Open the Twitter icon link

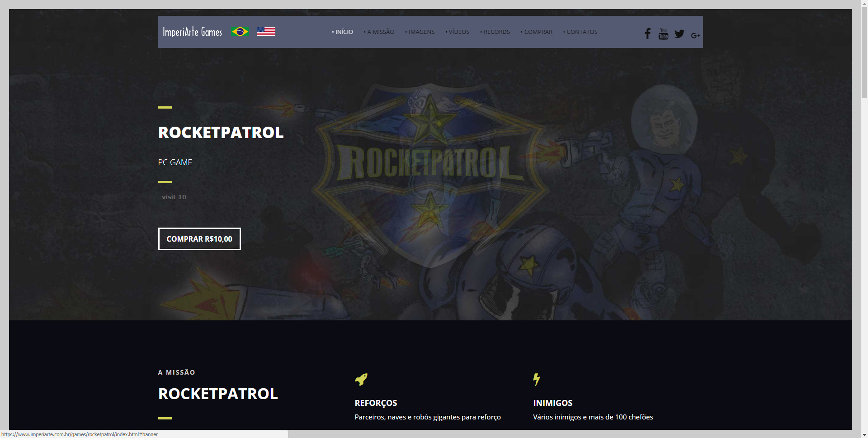tap(679, 34)
